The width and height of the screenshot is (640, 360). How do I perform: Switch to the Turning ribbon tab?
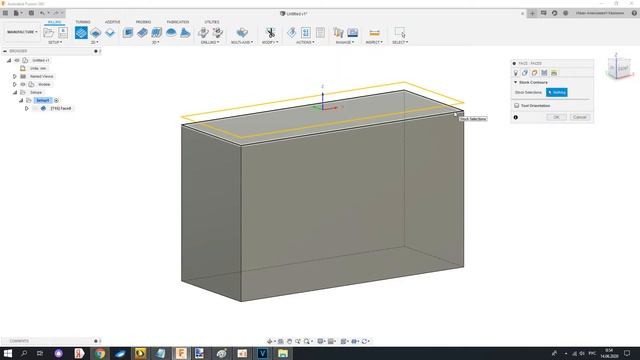(83, 22)
